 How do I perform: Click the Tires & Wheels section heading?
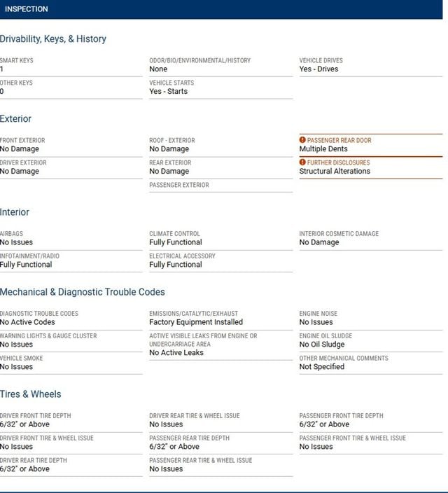tap(31, 394)
